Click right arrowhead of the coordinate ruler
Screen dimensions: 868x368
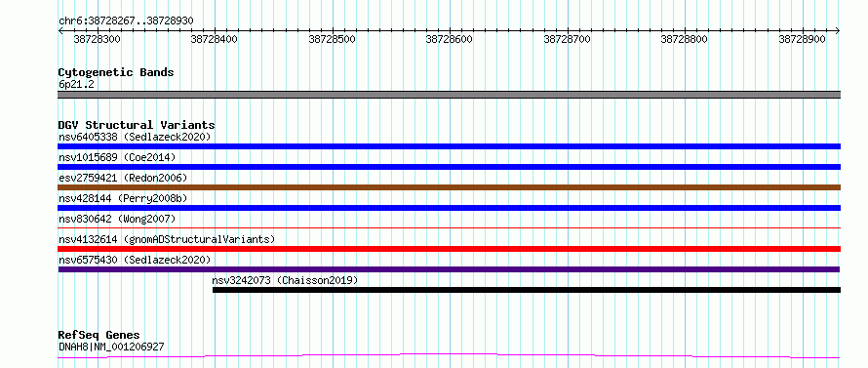pyautogui.click(x=838, y=31)
